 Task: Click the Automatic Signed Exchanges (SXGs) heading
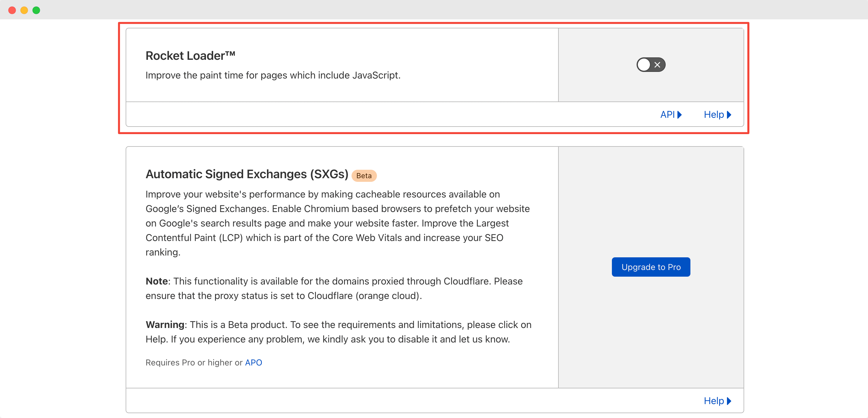tap(247, 174)
